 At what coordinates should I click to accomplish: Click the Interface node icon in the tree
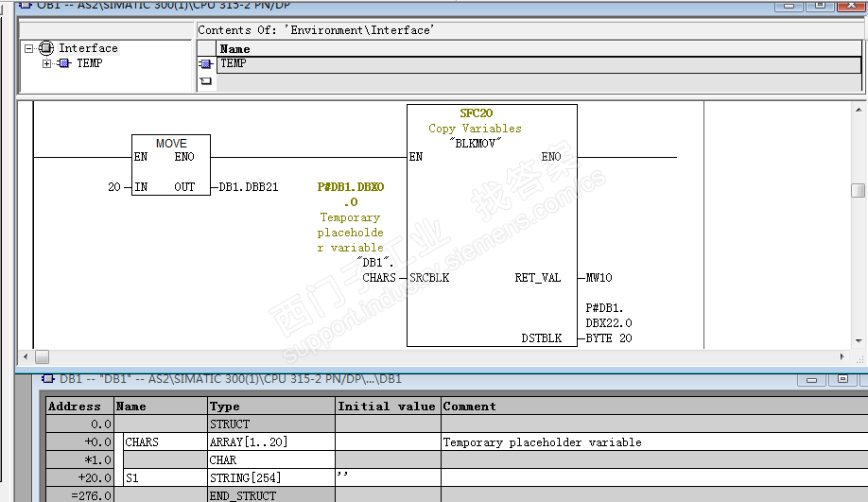tap(46, 48)
